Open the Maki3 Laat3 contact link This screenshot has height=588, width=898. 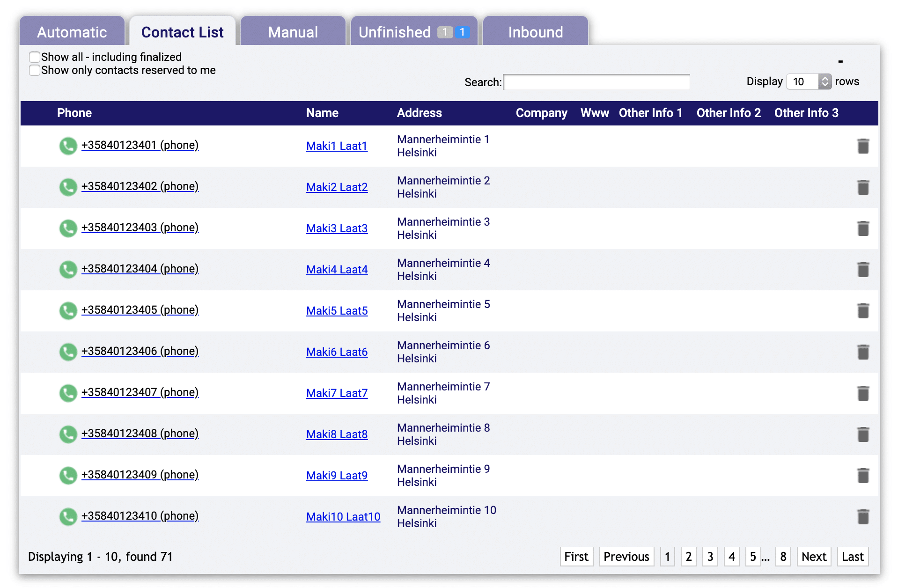click(x=337, y=228)
